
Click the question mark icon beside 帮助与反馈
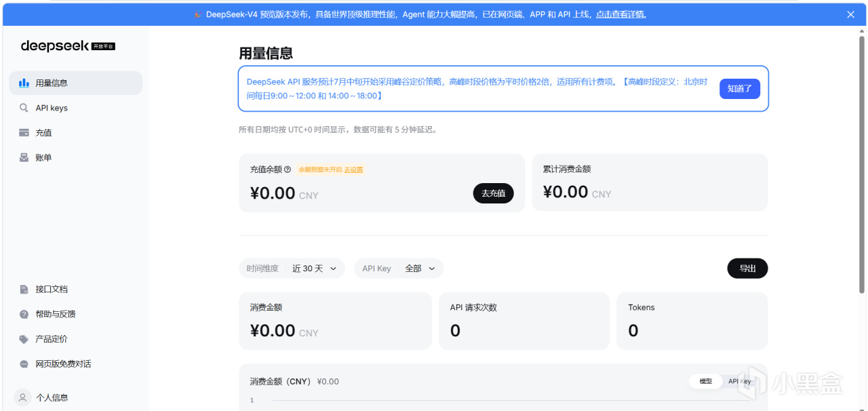coord(24,314)
